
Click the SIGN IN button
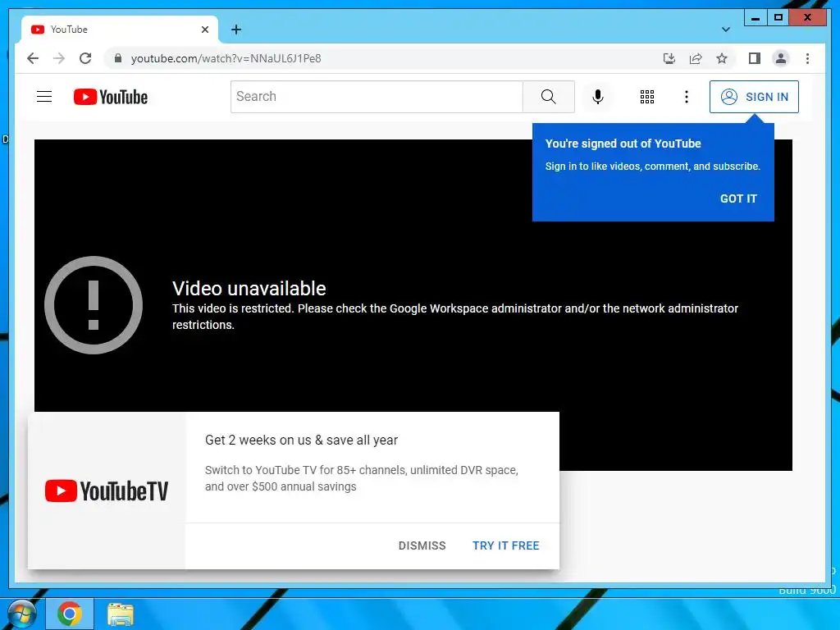[754, 97]
